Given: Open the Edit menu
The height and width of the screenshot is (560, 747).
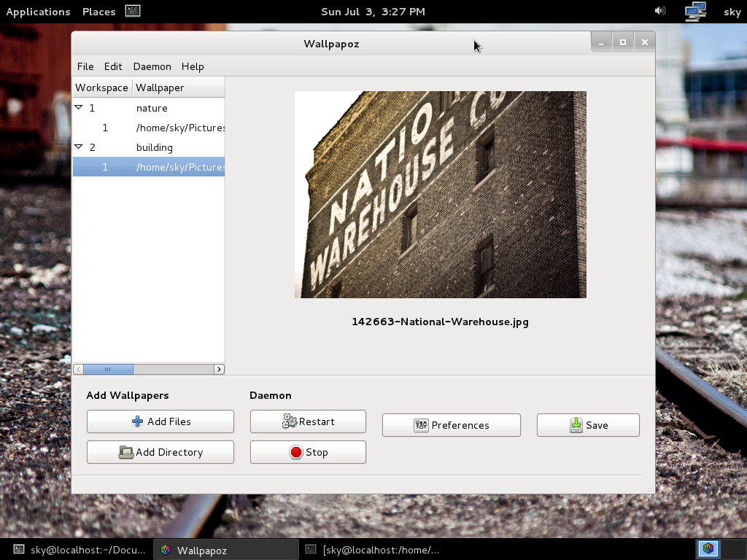Looking at the screenshot, I should (x=113, y=66).
